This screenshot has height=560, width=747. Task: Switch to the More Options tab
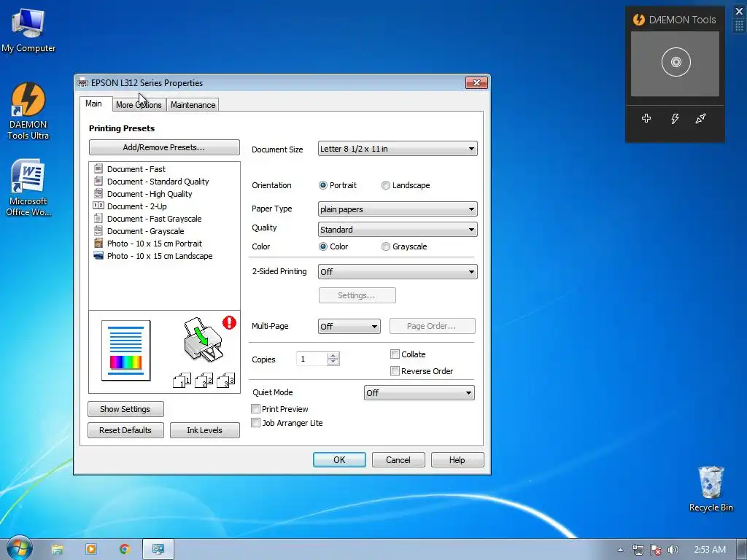click(139, 105)
